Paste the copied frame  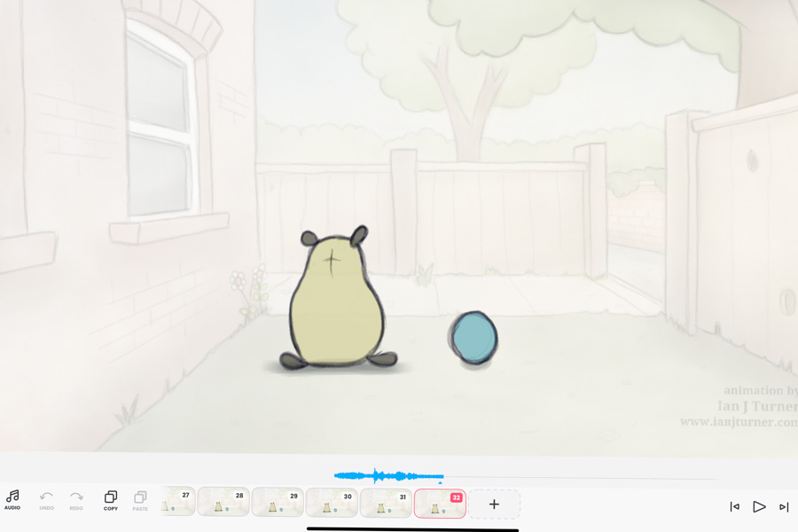[140, 500]
